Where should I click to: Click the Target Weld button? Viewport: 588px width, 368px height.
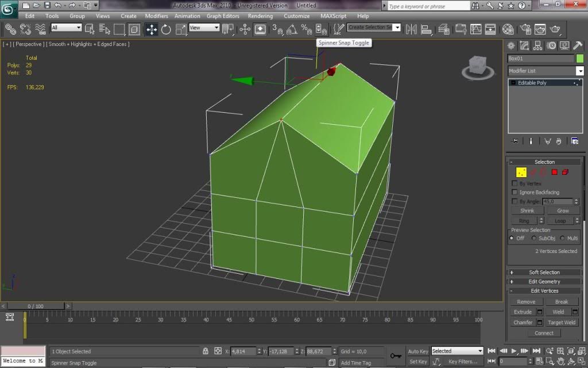[561, 323]
